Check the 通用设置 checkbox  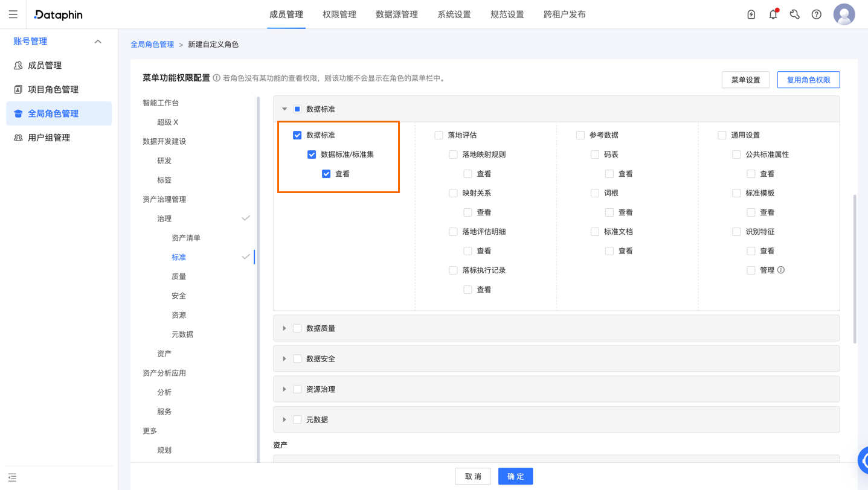(x=722, y=135)
